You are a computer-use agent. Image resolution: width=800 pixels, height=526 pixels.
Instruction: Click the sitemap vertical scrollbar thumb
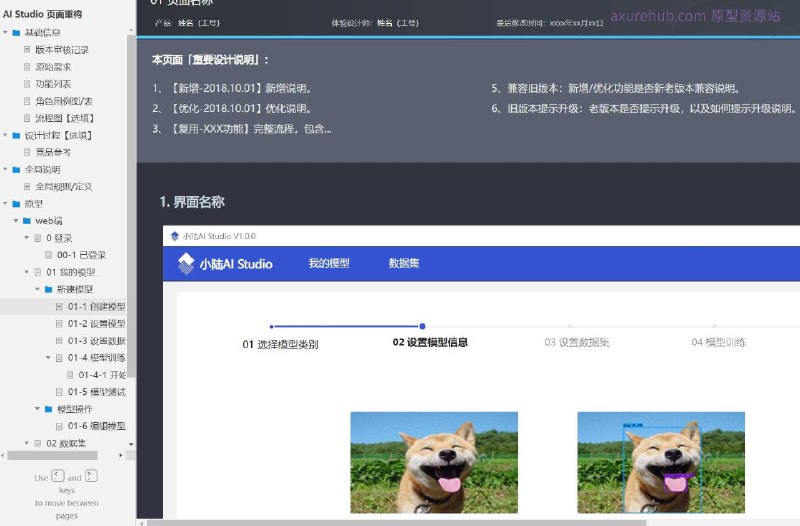[131, 206]
